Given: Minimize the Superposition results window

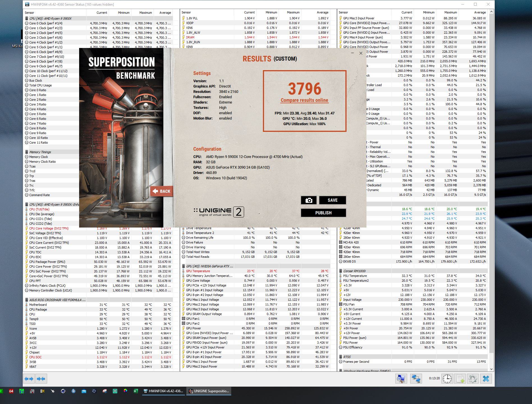Looking at the screenshot, I should click(x=352, y=53).
